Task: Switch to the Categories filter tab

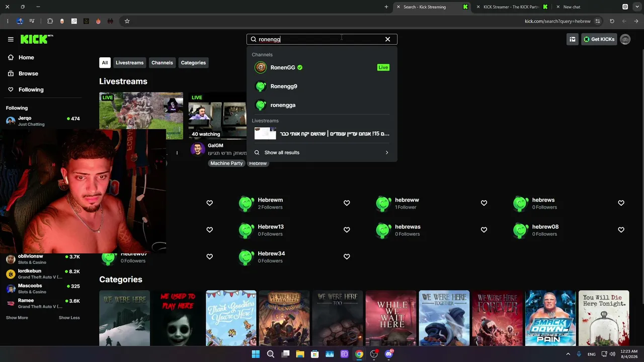Action: pyautogui.click(x=193, y=63)
